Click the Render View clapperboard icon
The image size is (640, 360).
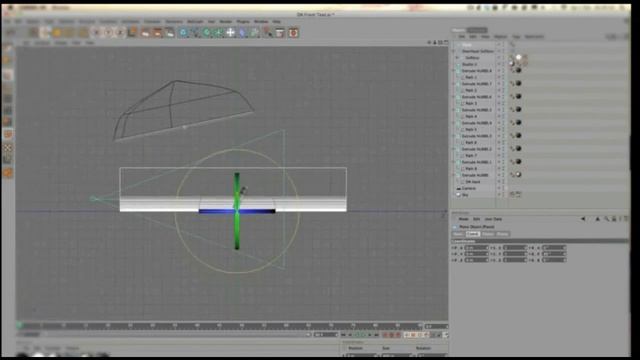point(145,32)
